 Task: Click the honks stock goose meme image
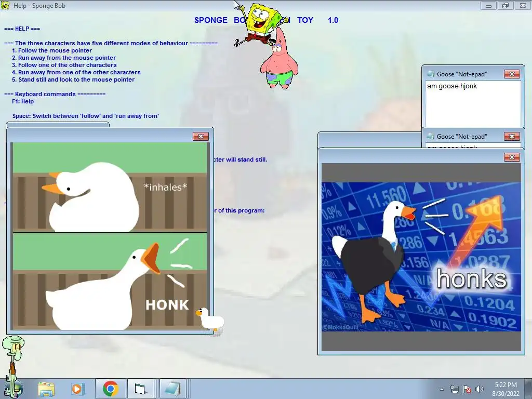click(x=421, y=257)
